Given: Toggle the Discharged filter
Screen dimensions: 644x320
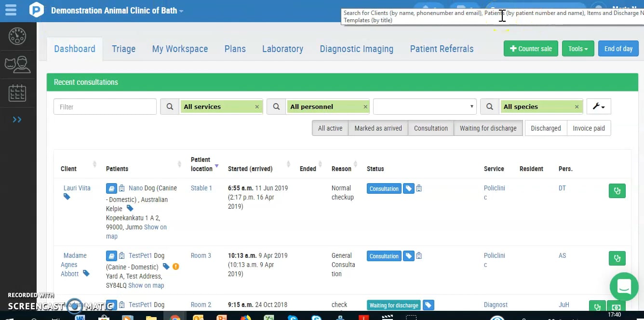Looking at the screenshot, I should 546,128.
